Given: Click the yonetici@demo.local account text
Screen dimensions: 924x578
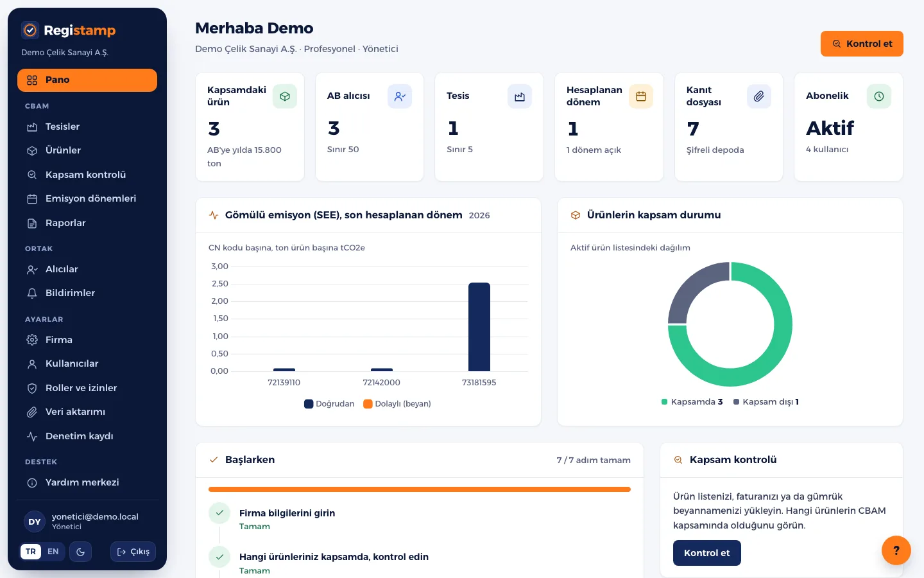Looking at the screenshot, I should point(95,517).
